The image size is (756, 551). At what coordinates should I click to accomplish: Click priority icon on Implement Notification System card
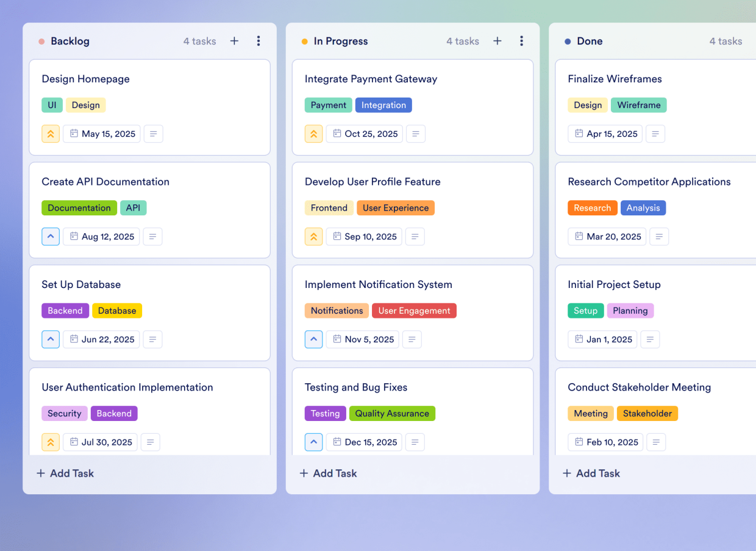point(313,339)
